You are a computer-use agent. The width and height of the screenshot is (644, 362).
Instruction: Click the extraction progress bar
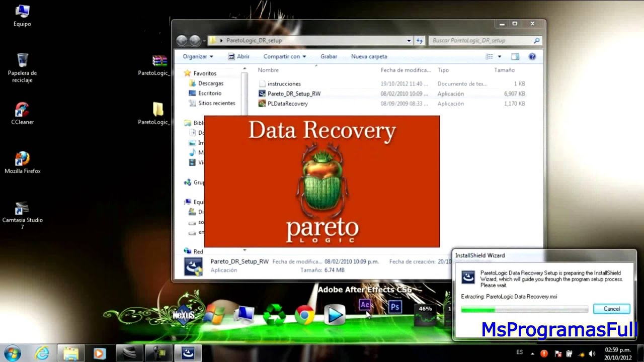[x=525, y=309]
